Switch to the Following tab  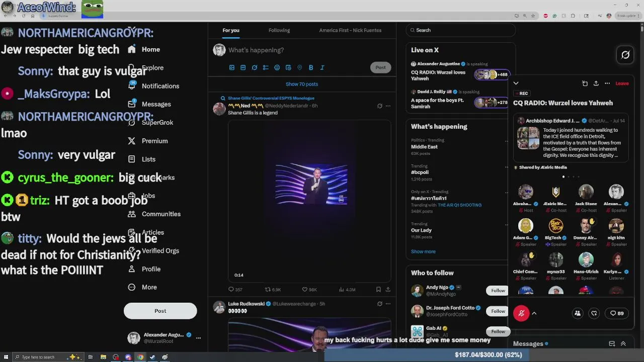[x=279, y=30]
